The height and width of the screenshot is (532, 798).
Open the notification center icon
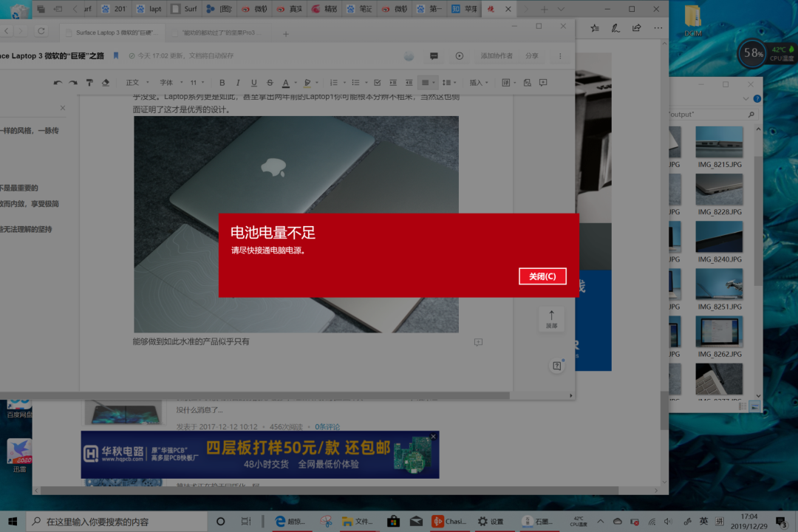pos(781,522)
